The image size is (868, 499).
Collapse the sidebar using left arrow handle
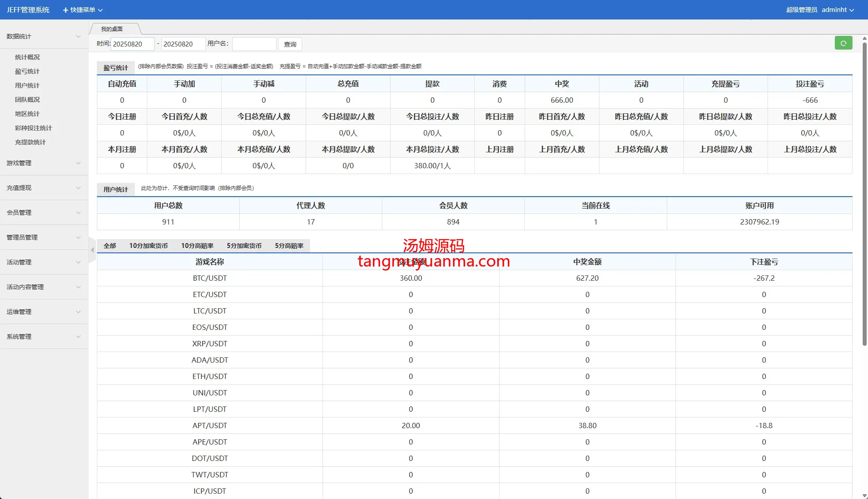pyautogui.click(x=92, y=250)
